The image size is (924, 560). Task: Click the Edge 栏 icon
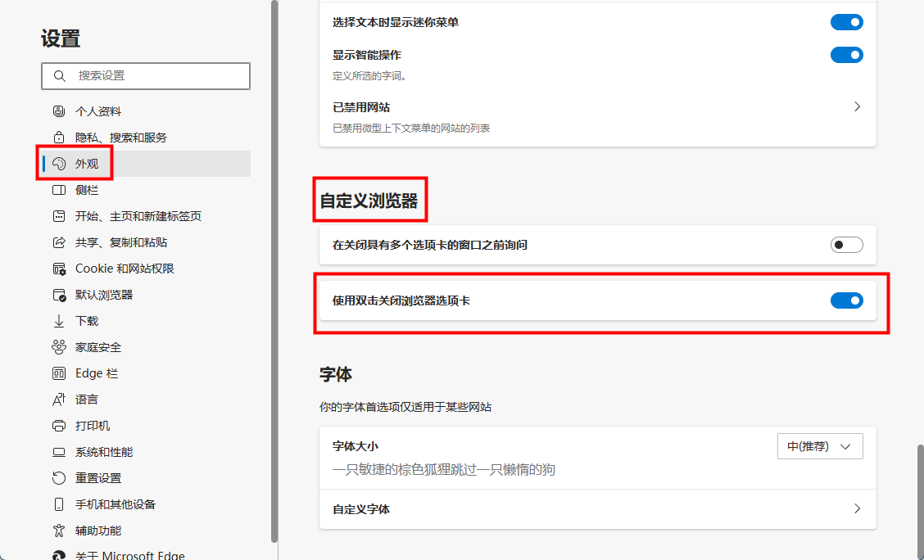(59, 373)
